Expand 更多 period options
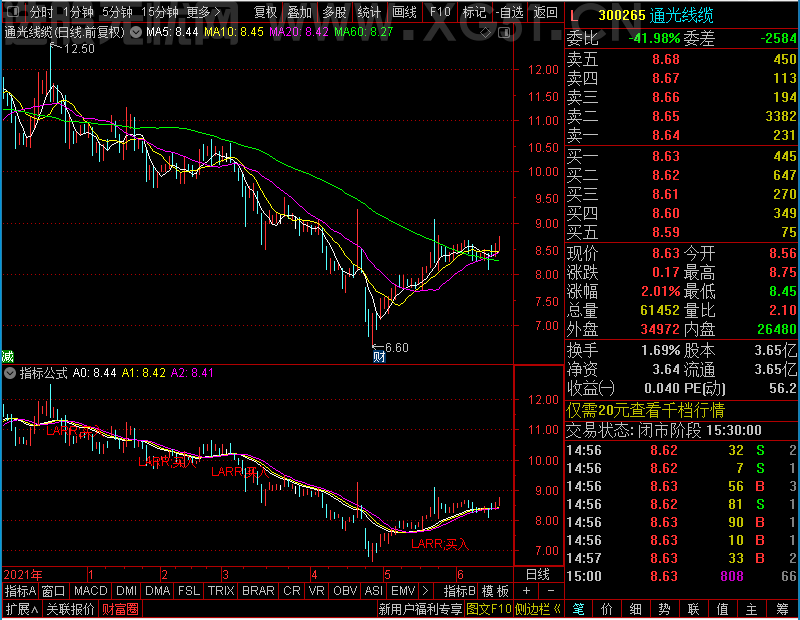 pos(203,12)
